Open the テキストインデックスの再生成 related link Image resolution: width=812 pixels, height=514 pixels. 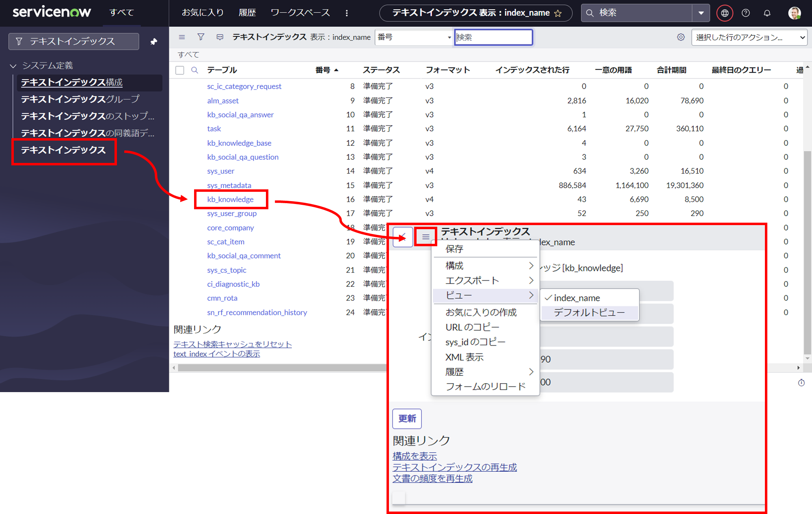click(454, 467)
